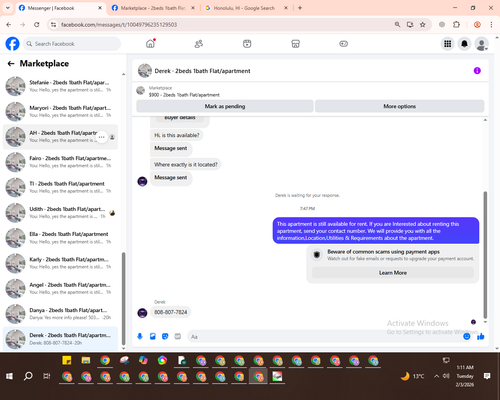Switch to the Marketplace 2beds browser tab
Viewport: 500px width, 400px height.
tap(153, 8)
